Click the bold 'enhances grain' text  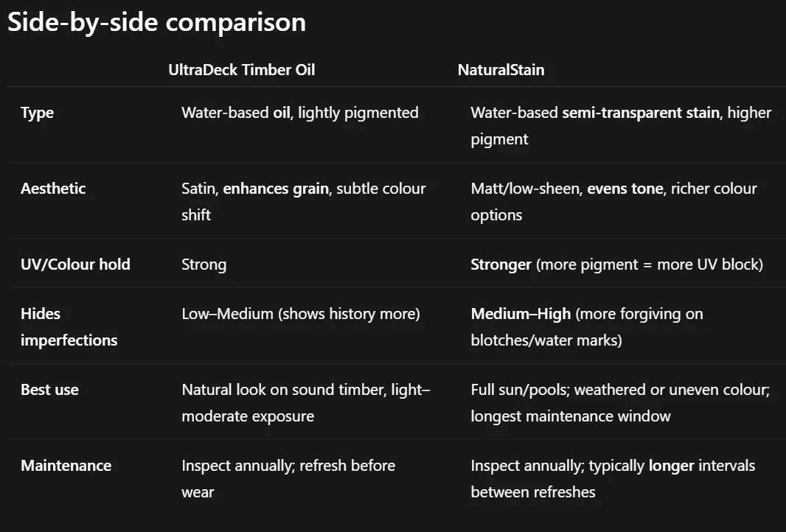coord(275,189)
